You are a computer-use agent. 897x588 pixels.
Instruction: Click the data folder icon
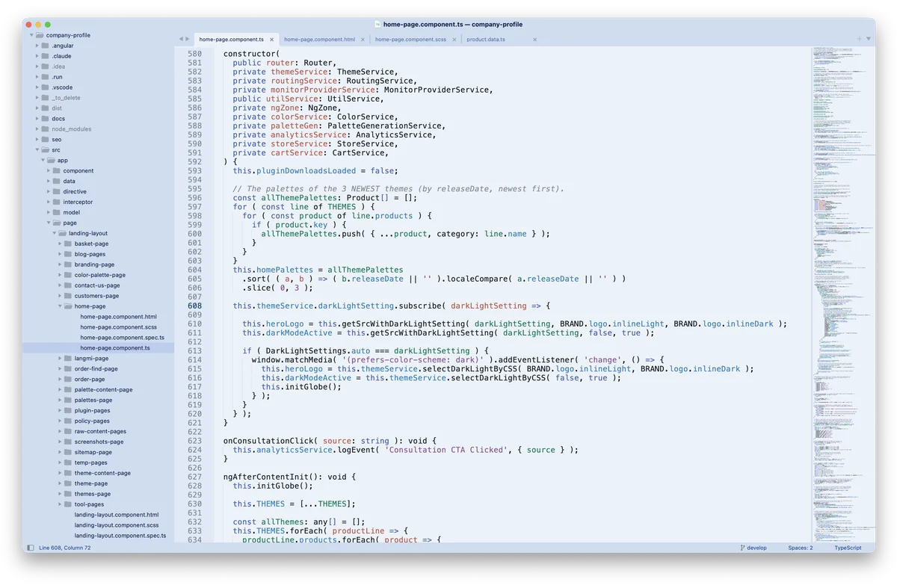click(57, 182)
